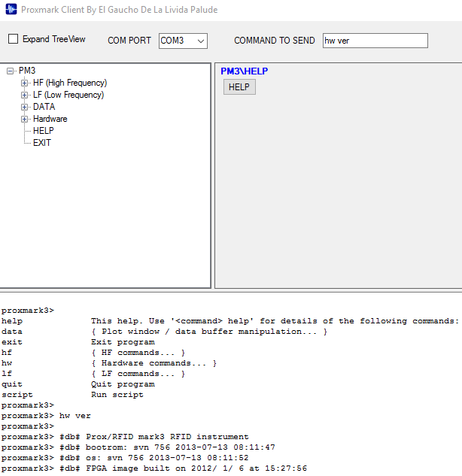Image resolution: width=462 pixels, height=476 pixels.
Task: Expand the HF (High Frequency) node
Action: point(24,83)
